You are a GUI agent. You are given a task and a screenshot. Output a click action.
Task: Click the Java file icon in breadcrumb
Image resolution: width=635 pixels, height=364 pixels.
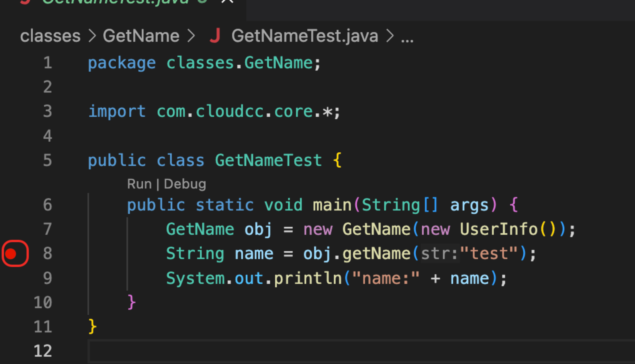click(x=215, y=36)
